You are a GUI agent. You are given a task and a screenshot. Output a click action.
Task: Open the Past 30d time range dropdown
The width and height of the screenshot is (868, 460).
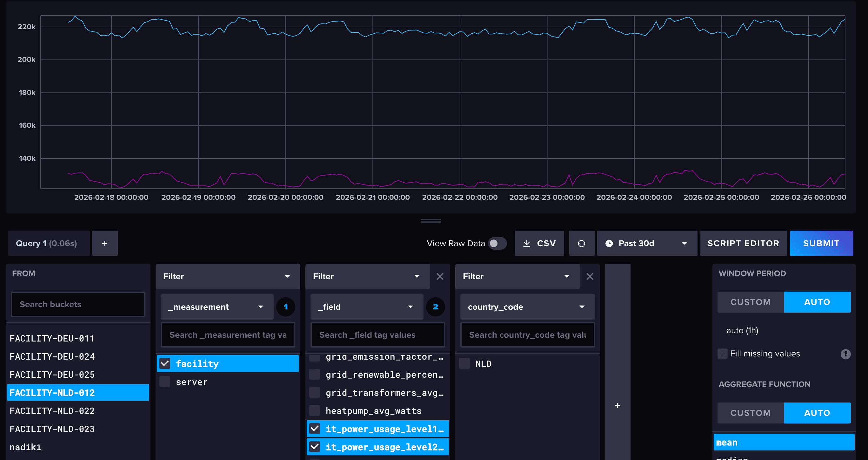pyautogui.click(x=647, y=243)
